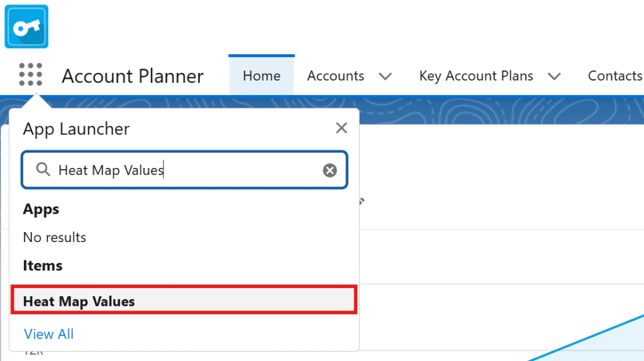Open the Accounts tab
The image size is (644, 361).
coord(335,75)
